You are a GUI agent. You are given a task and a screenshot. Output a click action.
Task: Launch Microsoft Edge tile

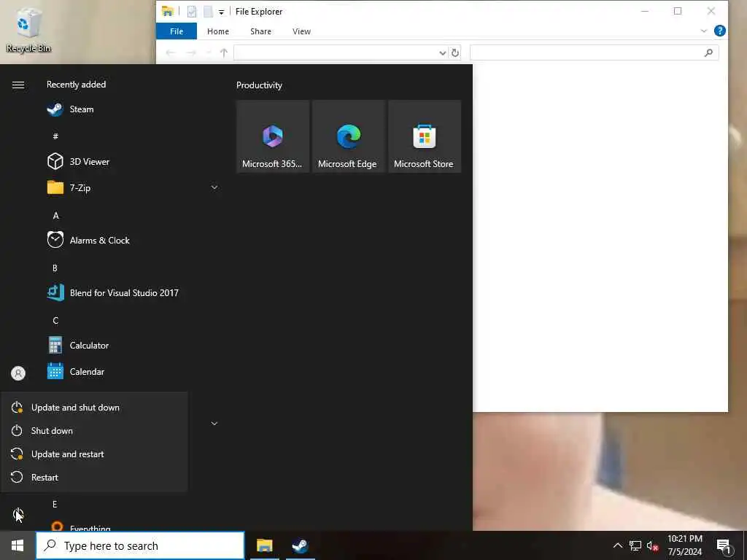(348, 136)
